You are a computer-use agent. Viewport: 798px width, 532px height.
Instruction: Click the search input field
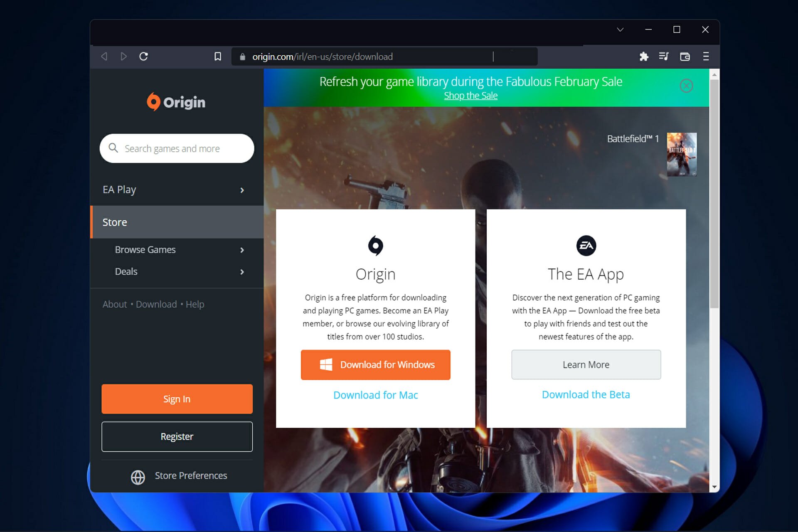(x=176, y=148)
